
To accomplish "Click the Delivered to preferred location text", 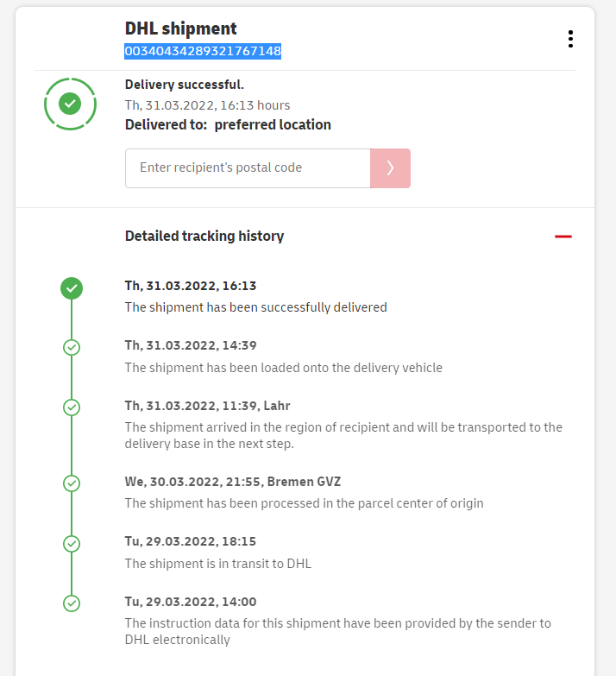I will pos(228,124).
